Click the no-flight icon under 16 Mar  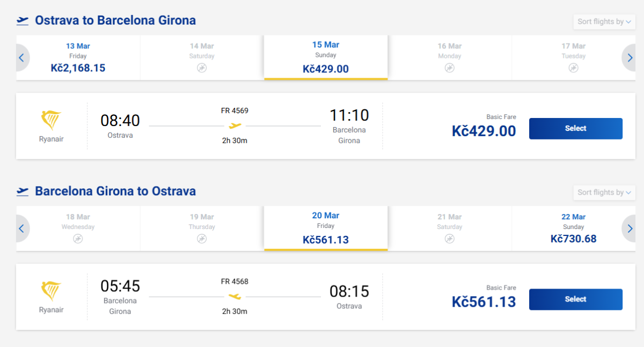click(450, 68)
